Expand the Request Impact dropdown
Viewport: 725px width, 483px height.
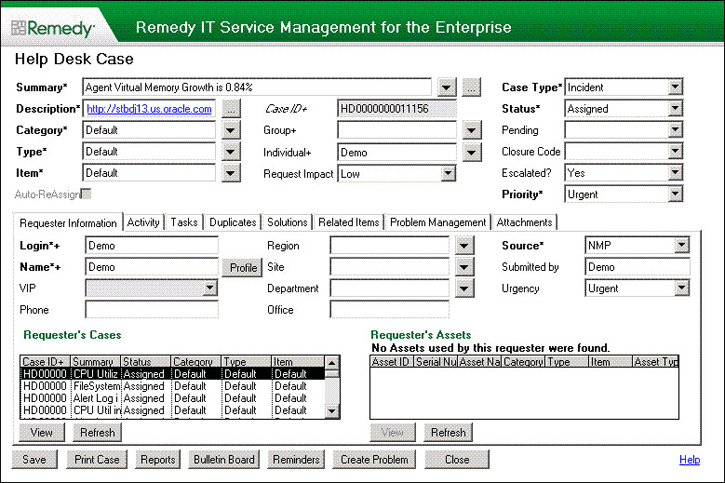coord(447,173)
